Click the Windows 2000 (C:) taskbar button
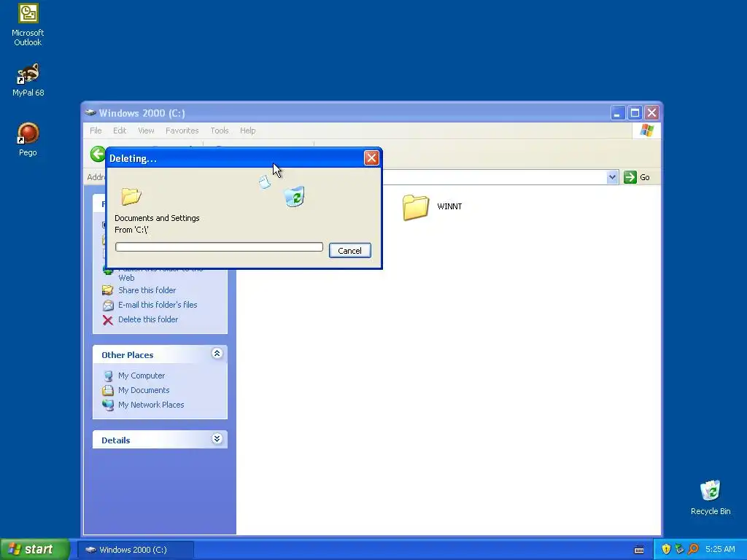 click(x=136, y=550)
